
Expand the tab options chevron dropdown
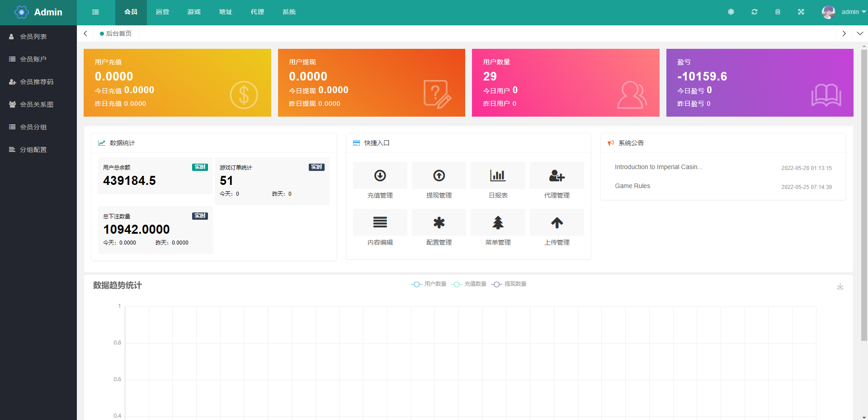(860, 33)
